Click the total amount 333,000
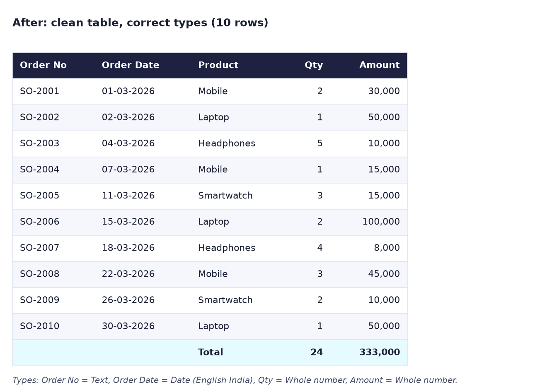Screen dimensions: 552x392 380,353
